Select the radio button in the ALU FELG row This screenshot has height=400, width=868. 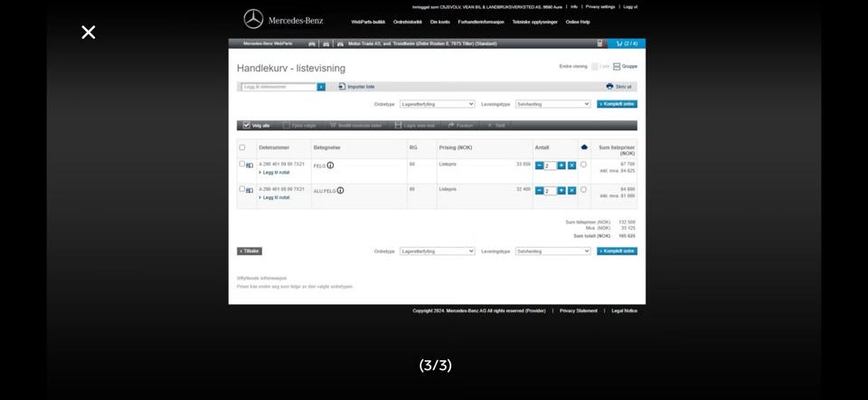[x=583, y=189]
